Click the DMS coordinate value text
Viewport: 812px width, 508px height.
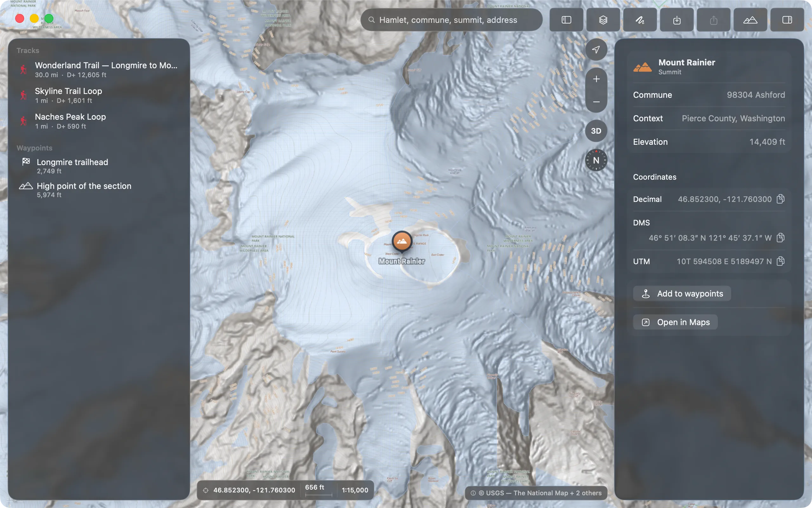point(710,238)
